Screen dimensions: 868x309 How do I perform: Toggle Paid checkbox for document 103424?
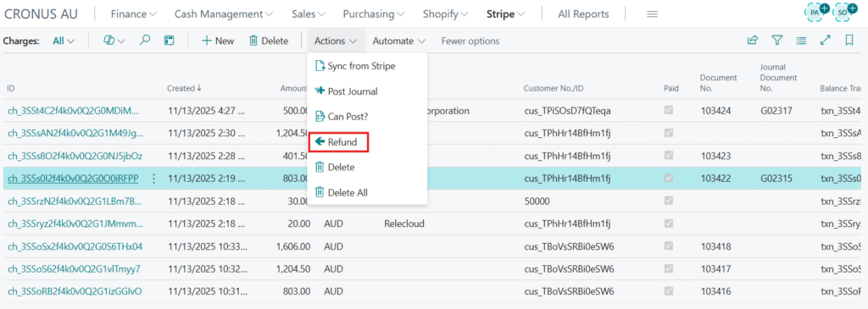click(669, 111)
